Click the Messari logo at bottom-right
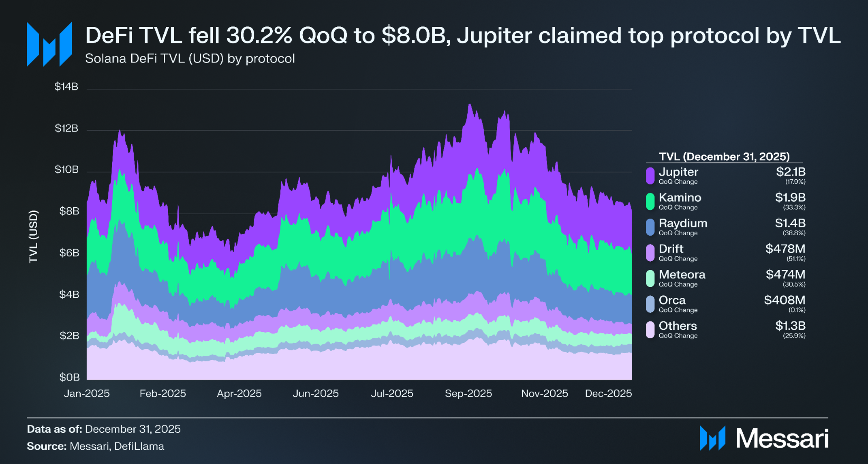Image resolution: width=868 pixels, height=464 pixels. 764,438
